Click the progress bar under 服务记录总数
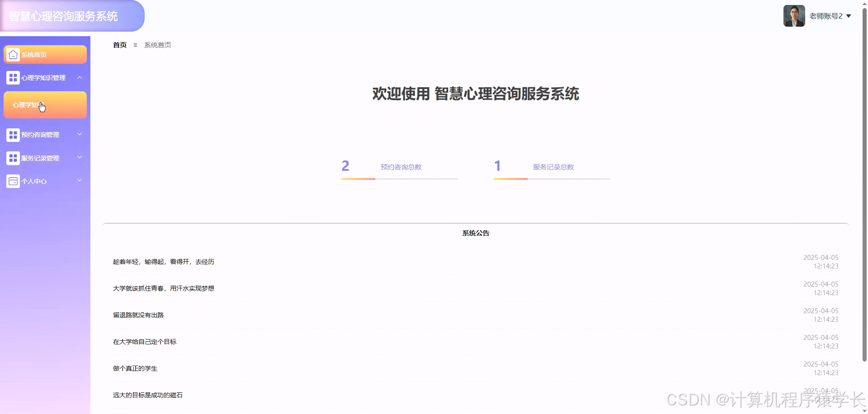 click(551, 179)
